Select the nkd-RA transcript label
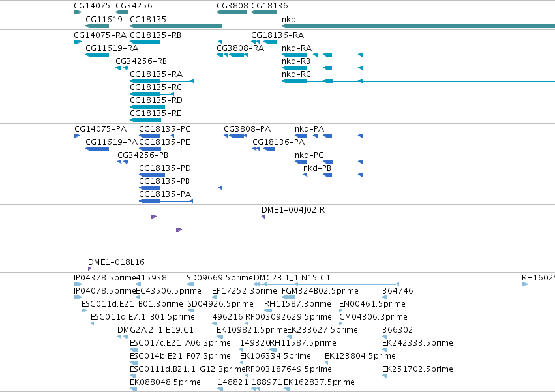 pos(297,48)
